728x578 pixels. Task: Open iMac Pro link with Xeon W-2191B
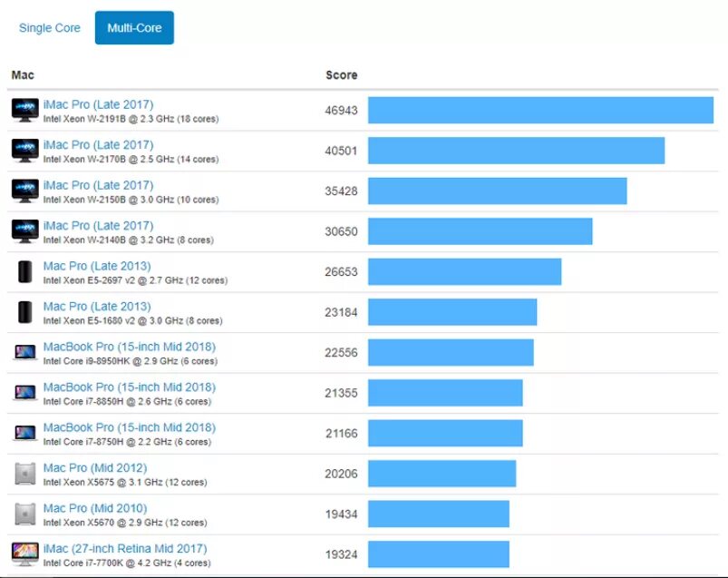(99, 104)
